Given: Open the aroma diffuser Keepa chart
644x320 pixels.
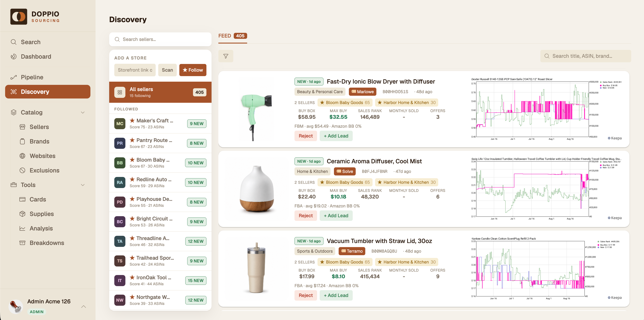Looking at the screenshot, I should tap(546, 189).
